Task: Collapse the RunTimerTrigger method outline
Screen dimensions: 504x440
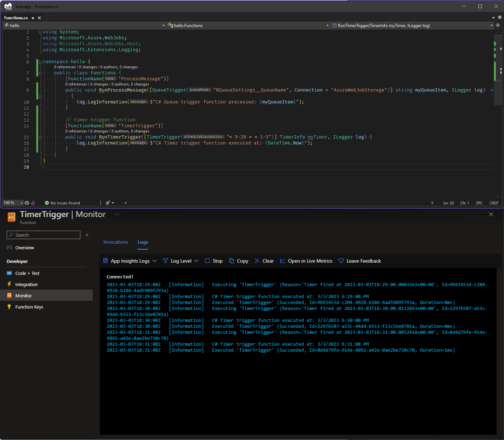Action: coord(40,137)
